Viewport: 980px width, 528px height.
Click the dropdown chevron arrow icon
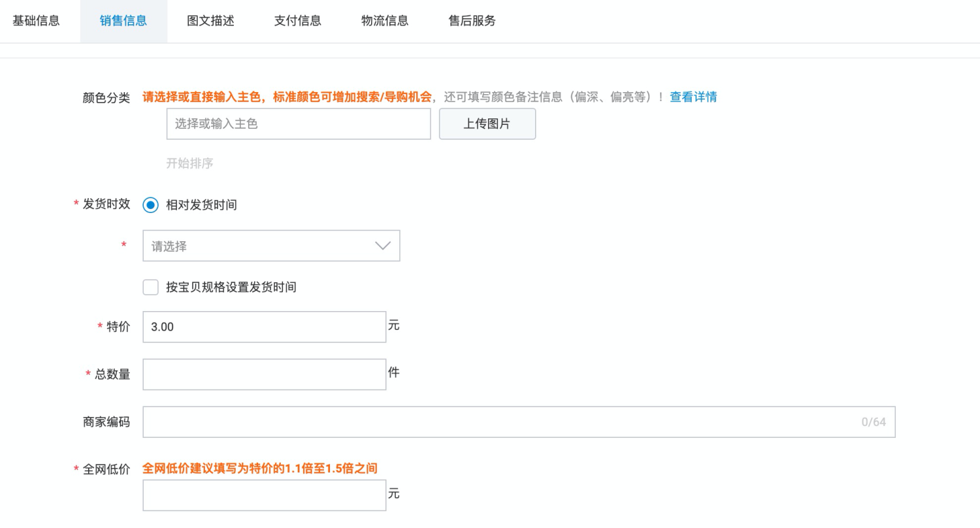pos(382,245)
